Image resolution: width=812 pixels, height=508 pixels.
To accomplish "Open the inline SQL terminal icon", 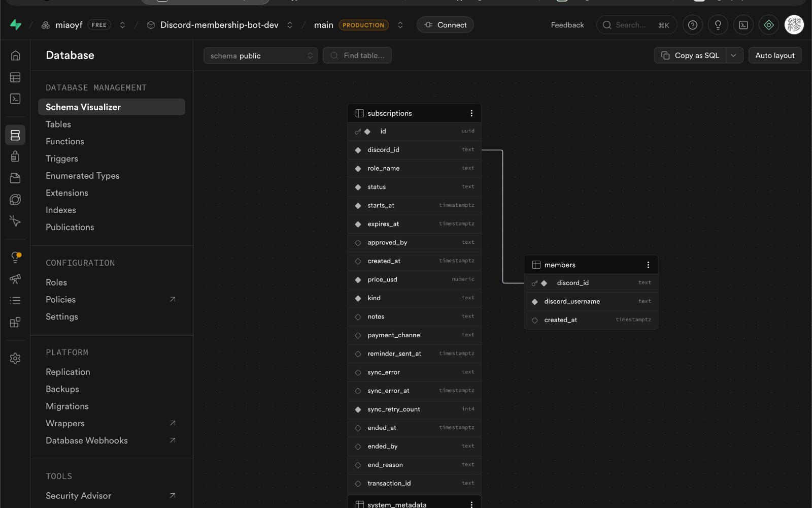I will pyautogui.click(x=743, y=25).
